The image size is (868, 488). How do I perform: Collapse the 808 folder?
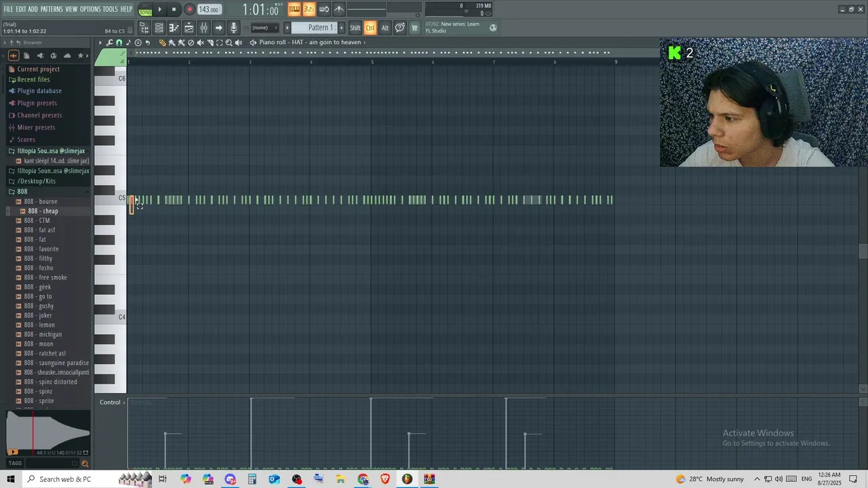coord(22,192)
